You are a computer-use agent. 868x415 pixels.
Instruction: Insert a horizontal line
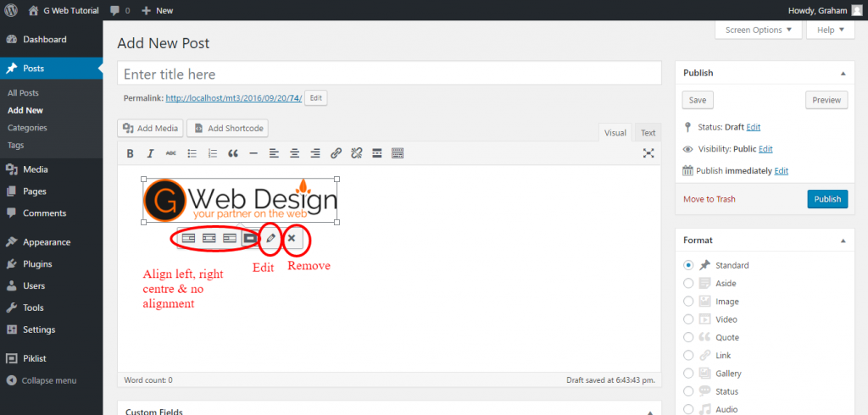pyautogui.click(x=253, y=153)
